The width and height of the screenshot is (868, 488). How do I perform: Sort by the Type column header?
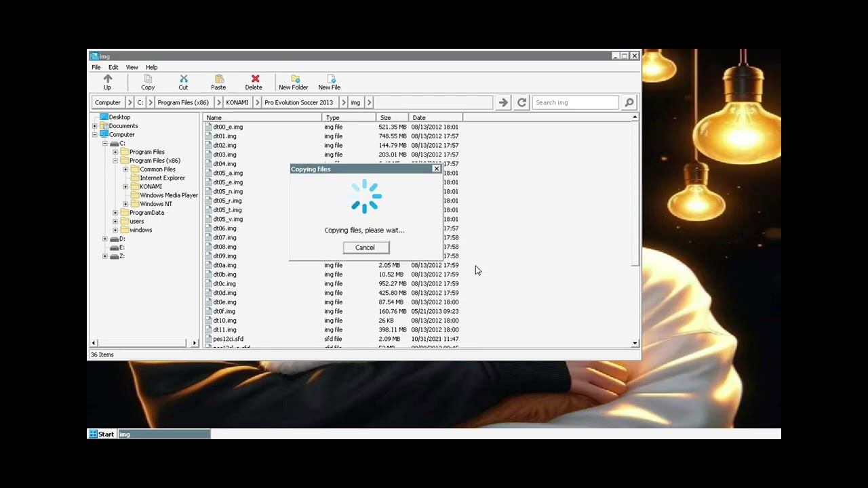coord(349,118)
